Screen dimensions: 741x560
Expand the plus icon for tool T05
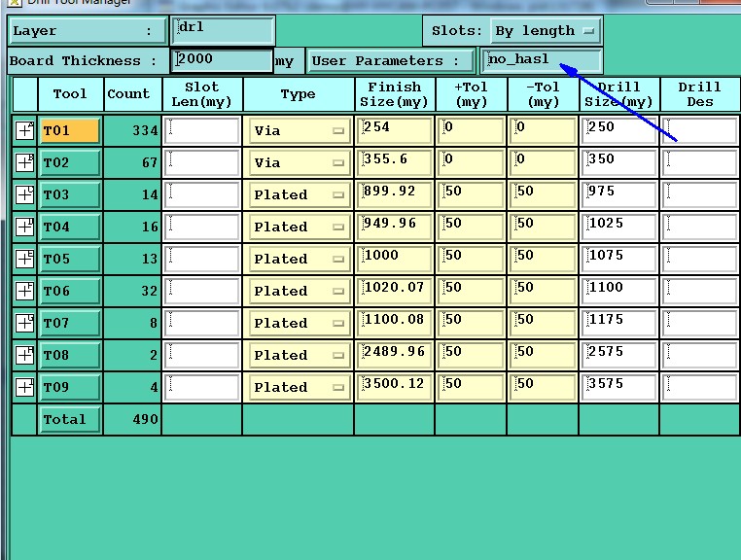pos(24,259)
